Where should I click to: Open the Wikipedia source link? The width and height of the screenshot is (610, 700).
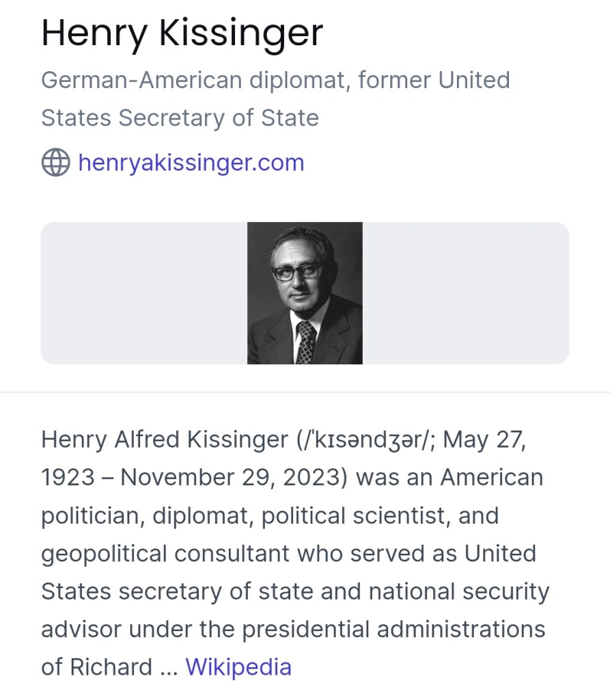pyautogui.click(x=238, y=667)
